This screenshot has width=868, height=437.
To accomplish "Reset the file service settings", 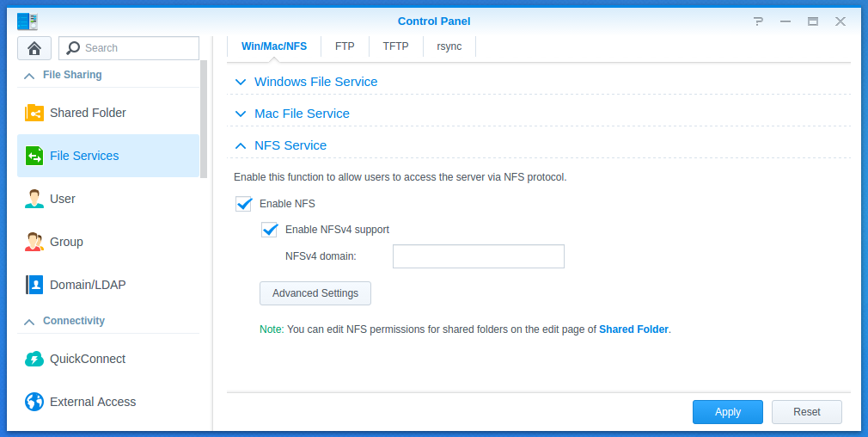I will coord(807,412).
